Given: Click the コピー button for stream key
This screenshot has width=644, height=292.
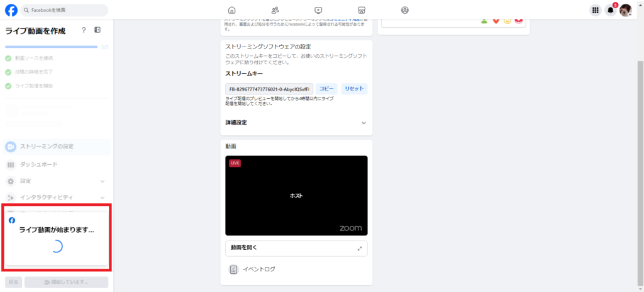Looking at the screenshot, I should pyautogui.click(x=326, y=89).
